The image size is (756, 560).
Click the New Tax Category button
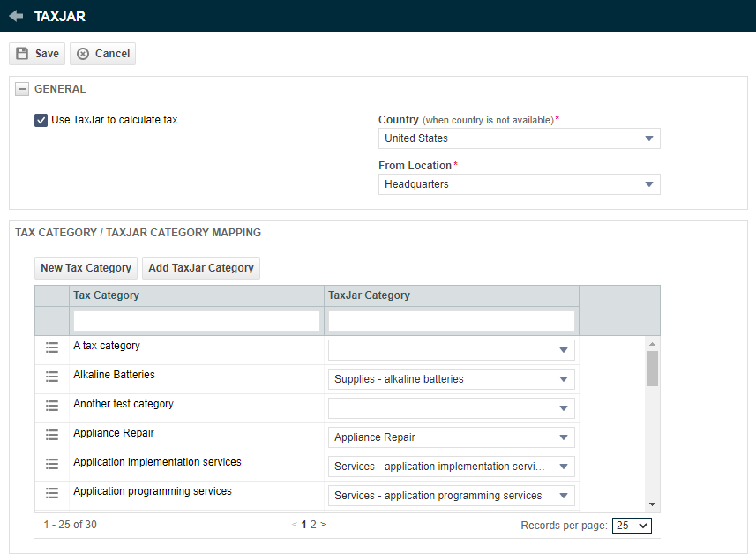(86, 268)
